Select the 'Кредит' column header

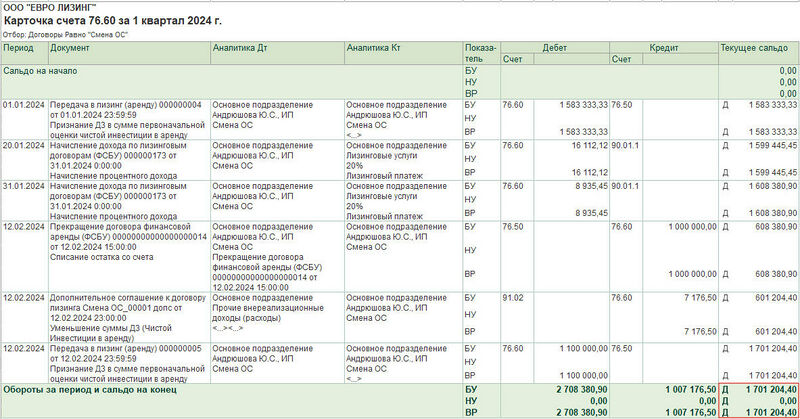pyautogui.click(x=664, y=47)
